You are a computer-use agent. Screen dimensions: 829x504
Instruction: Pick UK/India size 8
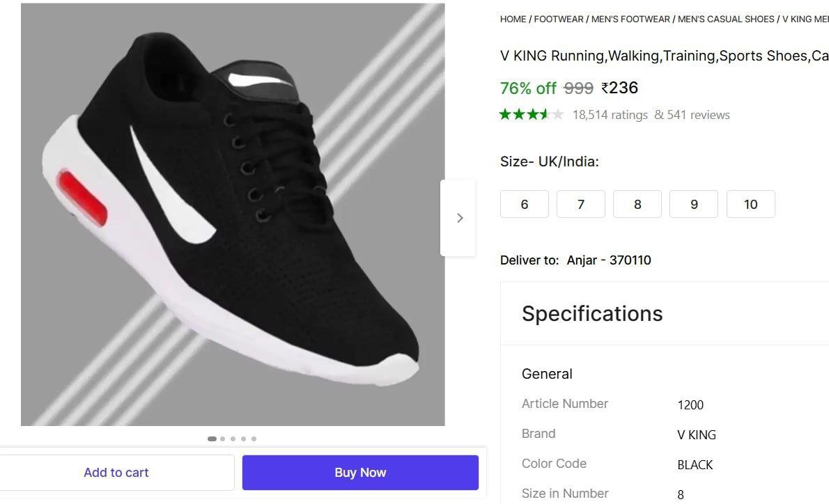[x=637, y=204]
